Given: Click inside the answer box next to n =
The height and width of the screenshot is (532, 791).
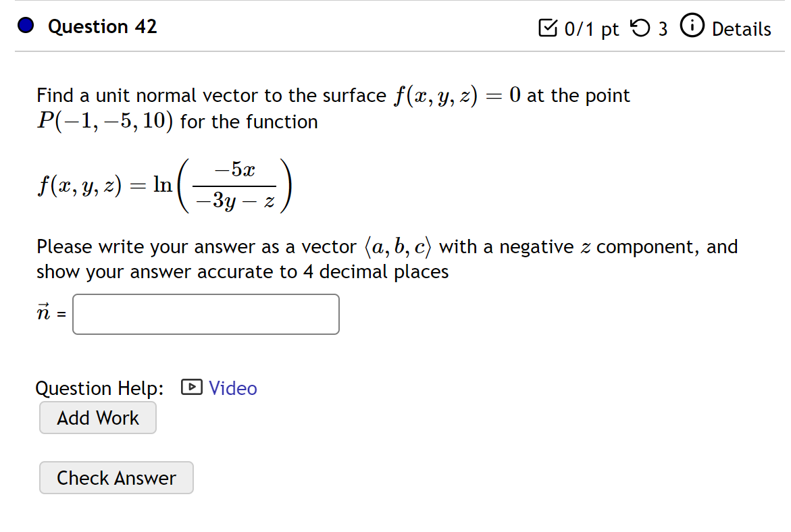Looking at the screenshot, I should 205,314.
